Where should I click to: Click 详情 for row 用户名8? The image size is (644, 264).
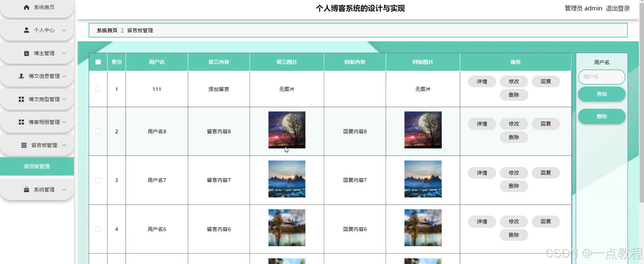pyautogui.click(x=482, y=124)
